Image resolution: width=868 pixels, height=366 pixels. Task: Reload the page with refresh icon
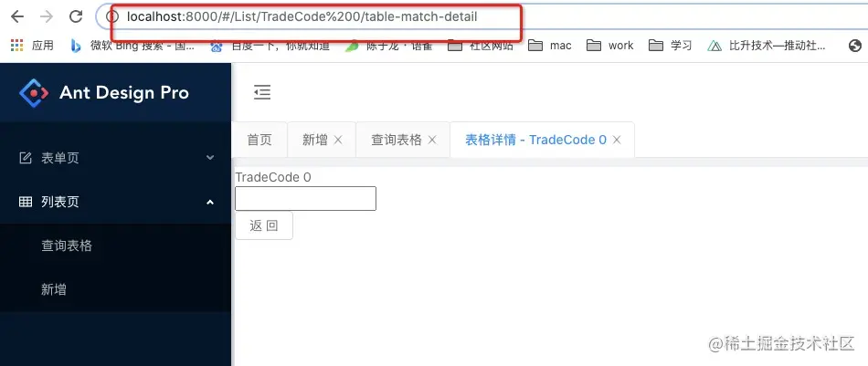(76, 16)
